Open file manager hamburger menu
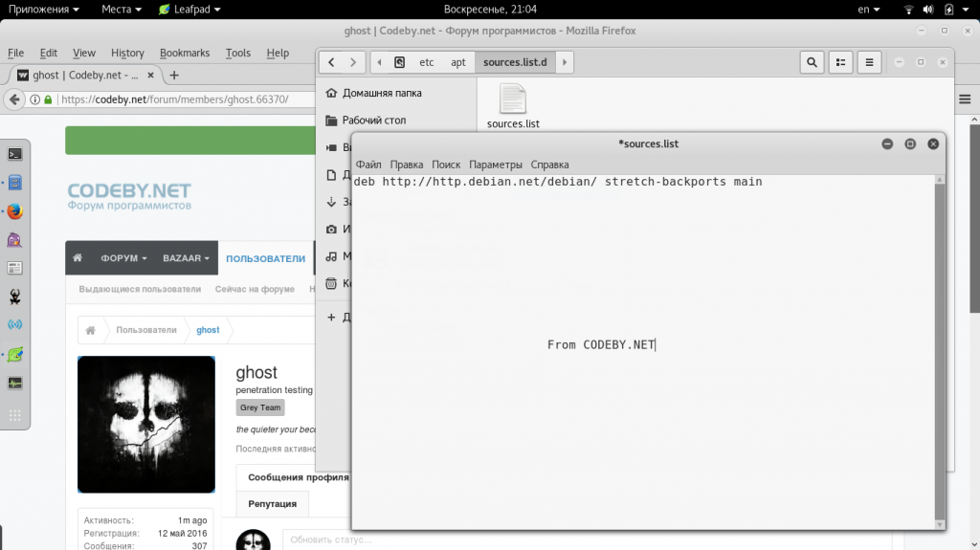Viewport: 980px width, 550px height. tap(869, 62)
